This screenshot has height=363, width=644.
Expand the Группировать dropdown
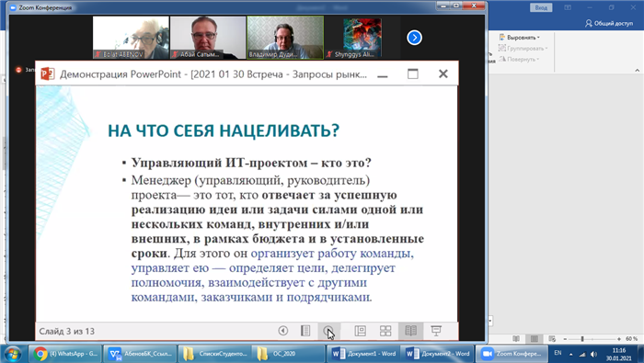[523, 49]
